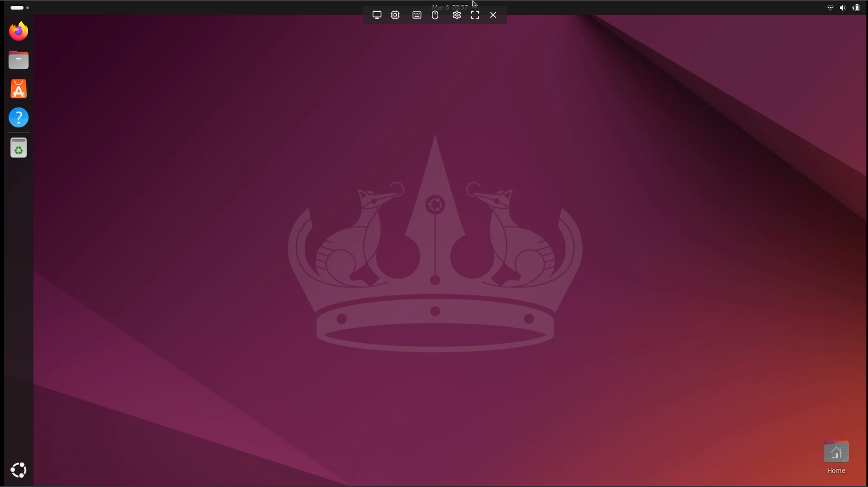This screenshot has width=868, height=487.
Task: Open the Trash from the dock
Action: tap(19, 148)
